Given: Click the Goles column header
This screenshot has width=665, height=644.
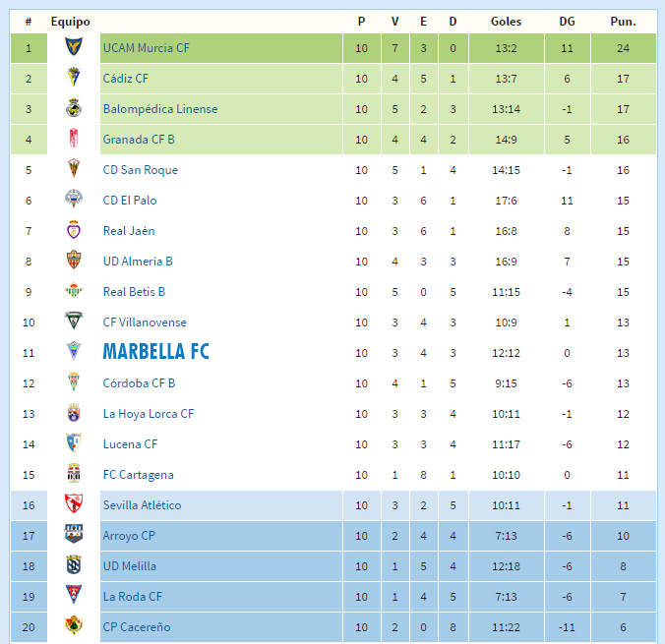Looking at the screenshot, I should tap(506, 22).
